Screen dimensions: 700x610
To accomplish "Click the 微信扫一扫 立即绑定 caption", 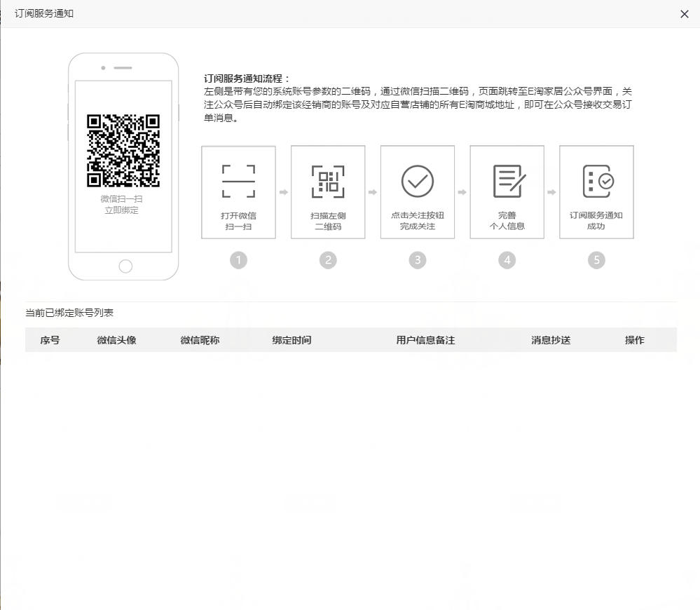I will coord(121,205).
